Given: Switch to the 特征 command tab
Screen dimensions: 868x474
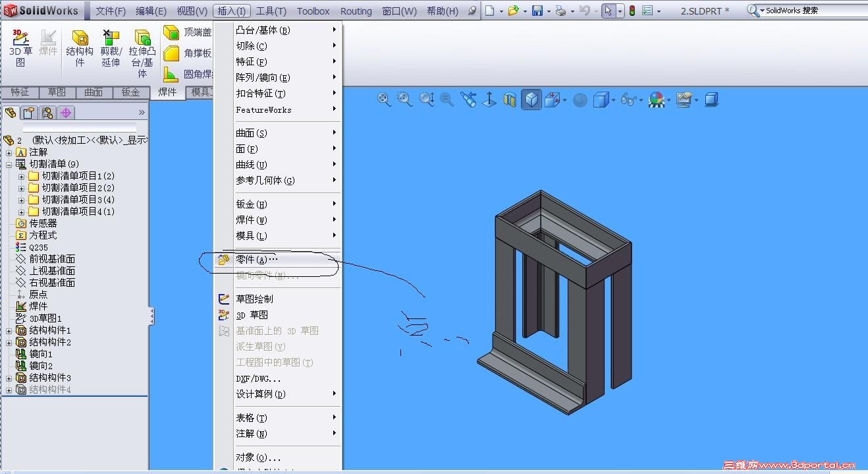Looking at the screenshot, I should [x=20, y=92].
